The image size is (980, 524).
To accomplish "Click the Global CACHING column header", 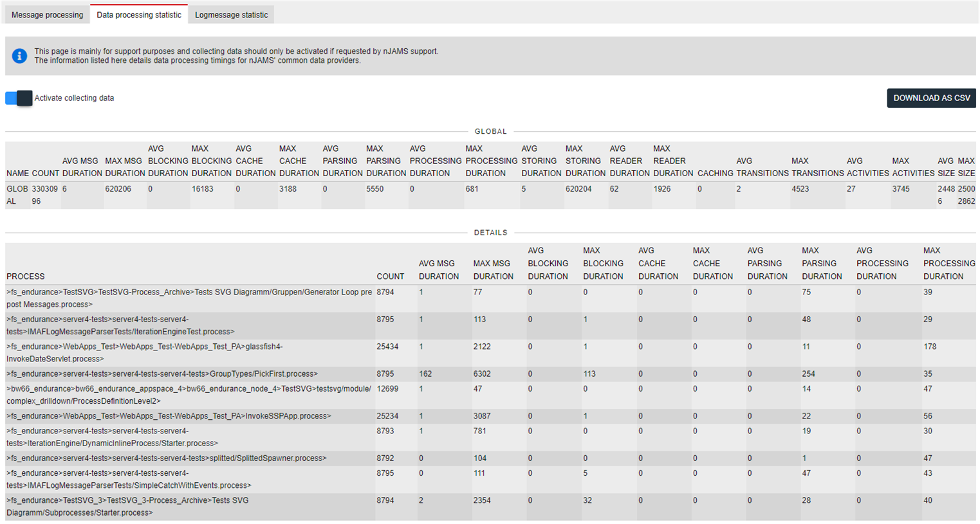I will tap(716, 174).
